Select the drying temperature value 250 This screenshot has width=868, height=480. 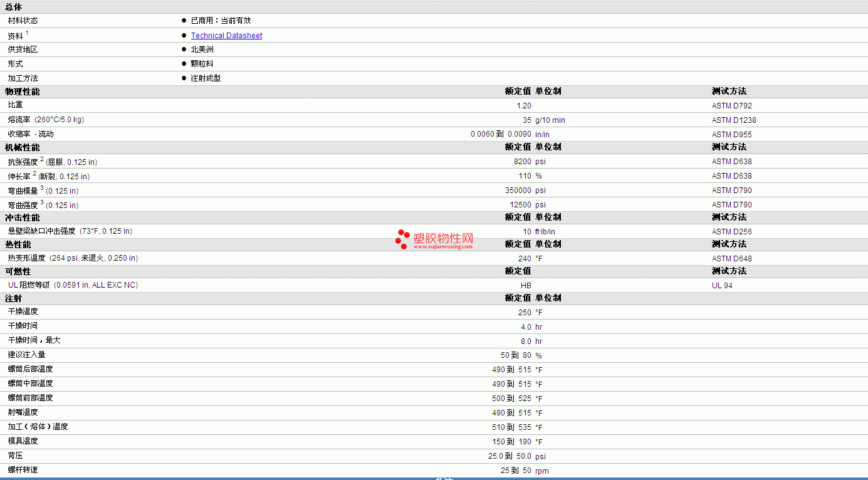(x=525, y=313)
